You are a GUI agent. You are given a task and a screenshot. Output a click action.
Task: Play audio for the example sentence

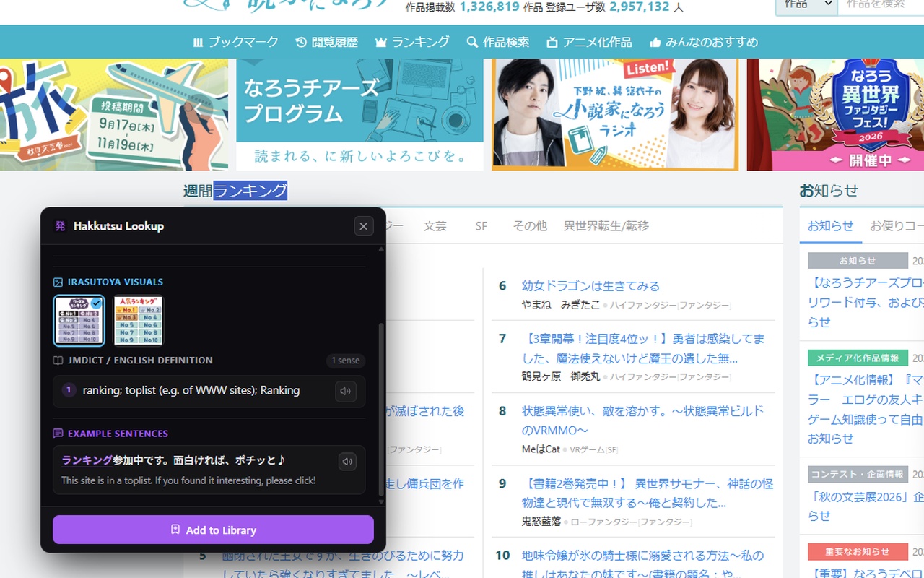point(348,461)
